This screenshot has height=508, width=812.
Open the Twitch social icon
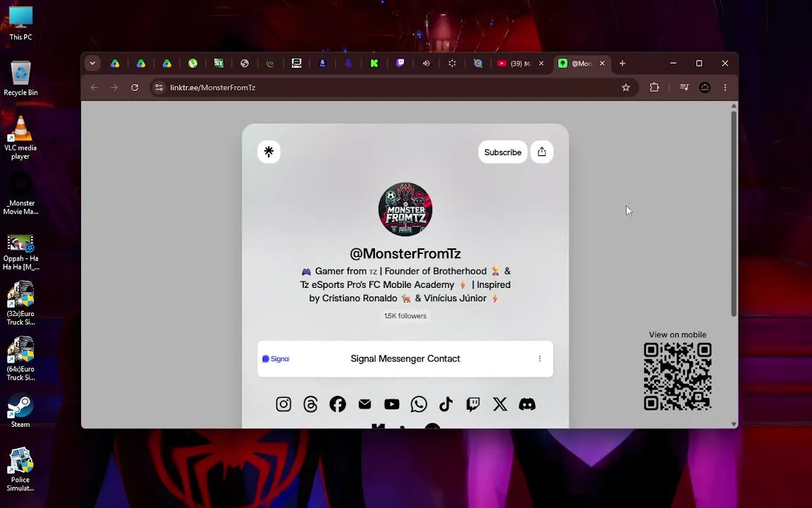click(473, 404)
